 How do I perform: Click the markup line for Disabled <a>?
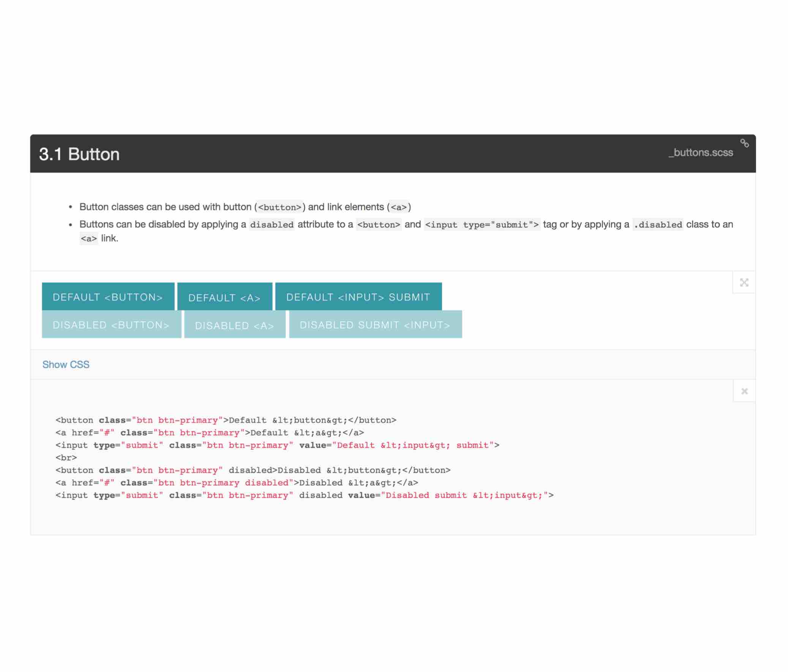coord(237,483)
